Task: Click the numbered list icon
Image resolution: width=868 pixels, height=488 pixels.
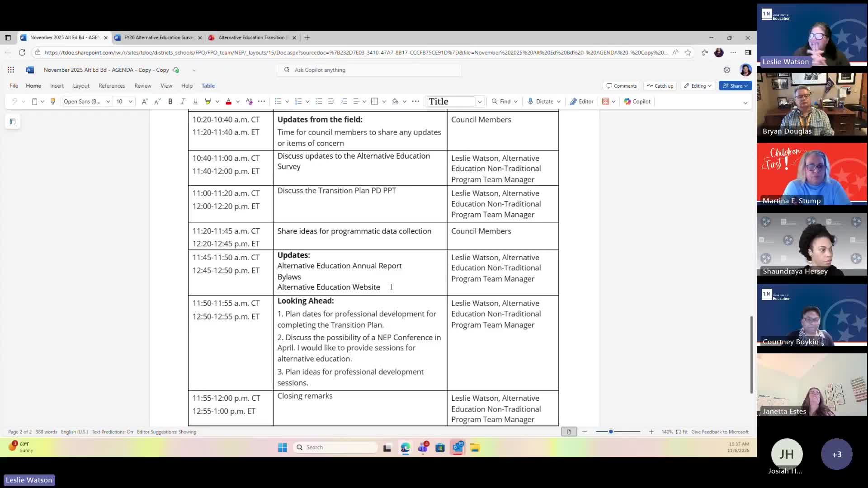Action: [x=298, y=102]
